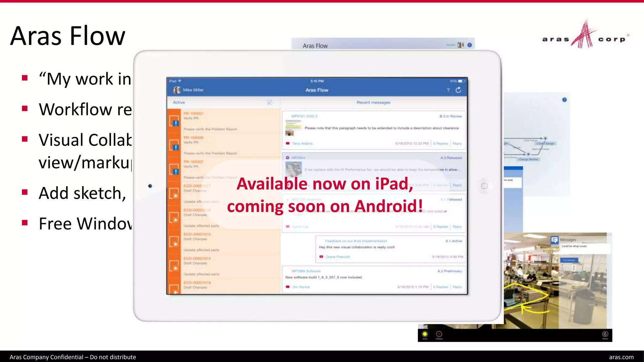644x362 pixels.
Task: Open the MP0101-DOC-3 message link
Action: coord(304,116)
